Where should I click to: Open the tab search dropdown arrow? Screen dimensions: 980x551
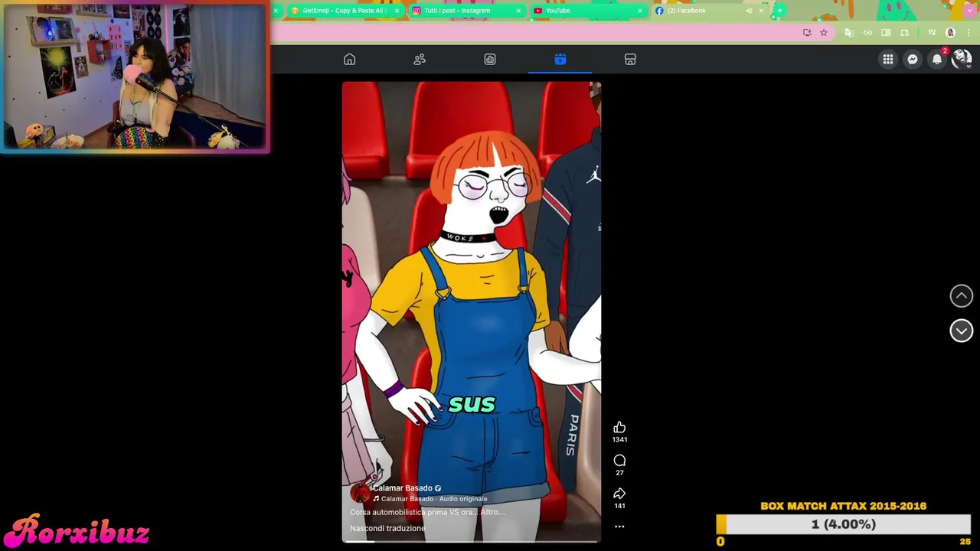click(969, 11)
